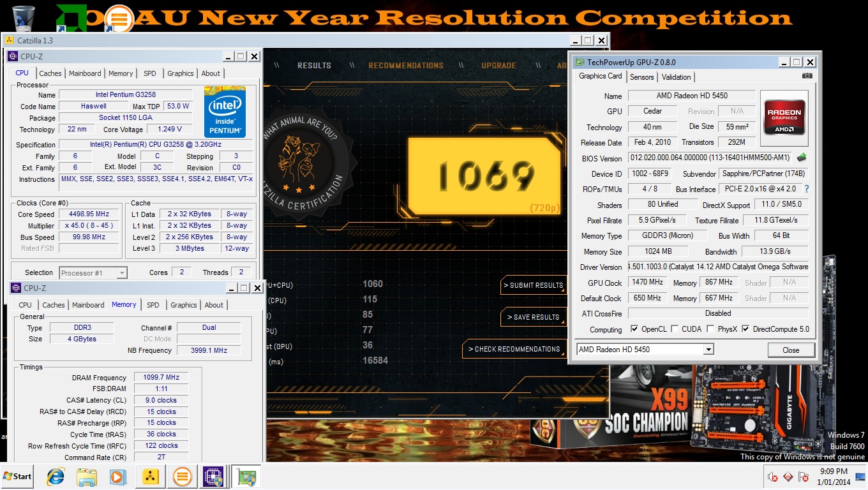Viewport: 868px width, 490px height.
Task: Toggle the PhysX checkbox
Action: (x=710, y=329)
